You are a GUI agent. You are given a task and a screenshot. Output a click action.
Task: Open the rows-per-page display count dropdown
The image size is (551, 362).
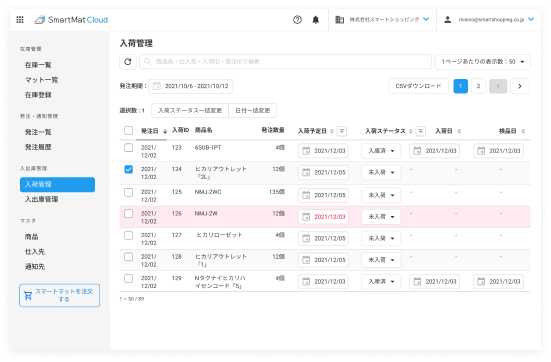point(482,62)
